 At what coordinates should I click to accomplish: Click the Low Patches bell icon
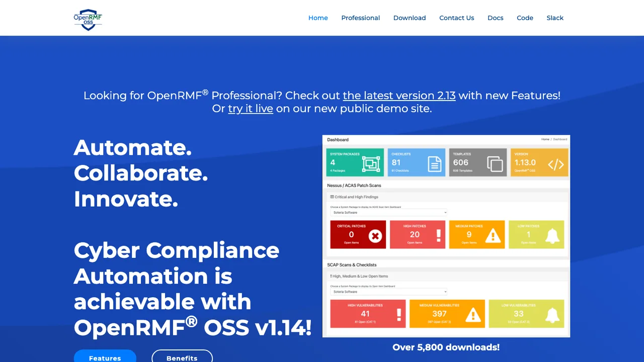[x=552, y=235]
